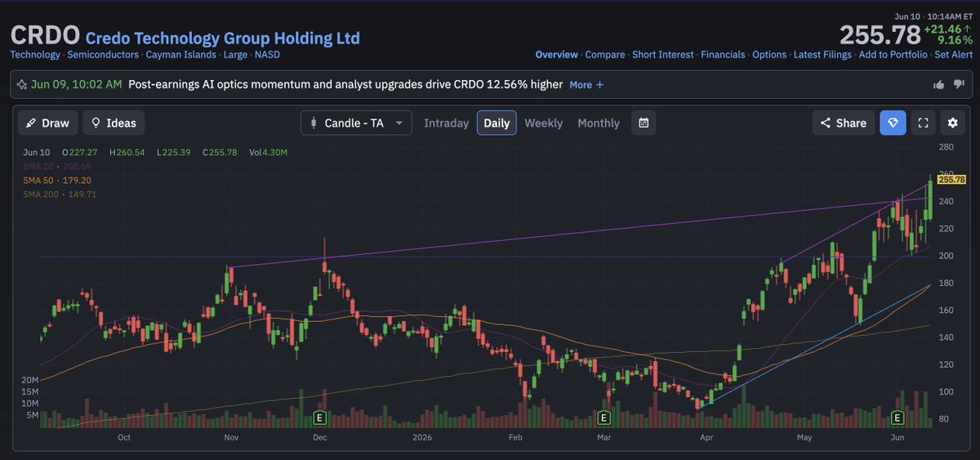This screenshot has width=980, height=460.
Task: Click the SMA 20 indicator label
Action: click(56, 166)
